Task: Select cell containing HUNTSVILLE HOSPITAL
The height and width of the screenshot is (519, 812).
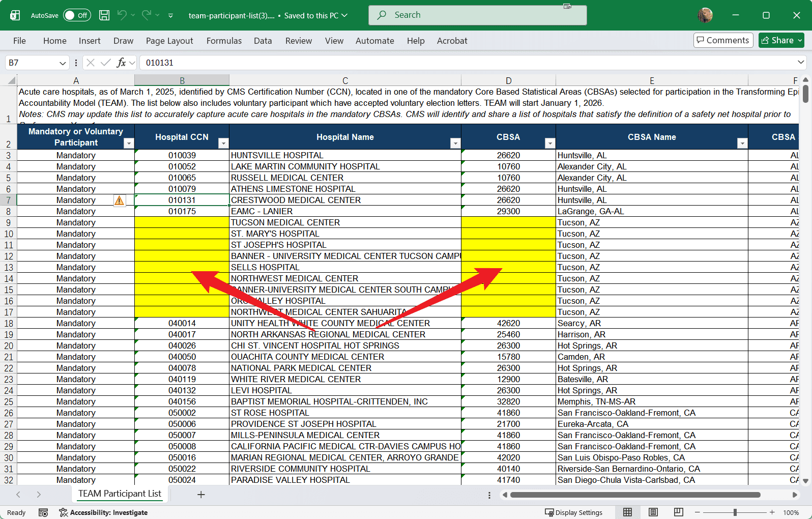Action: [345, 155]
